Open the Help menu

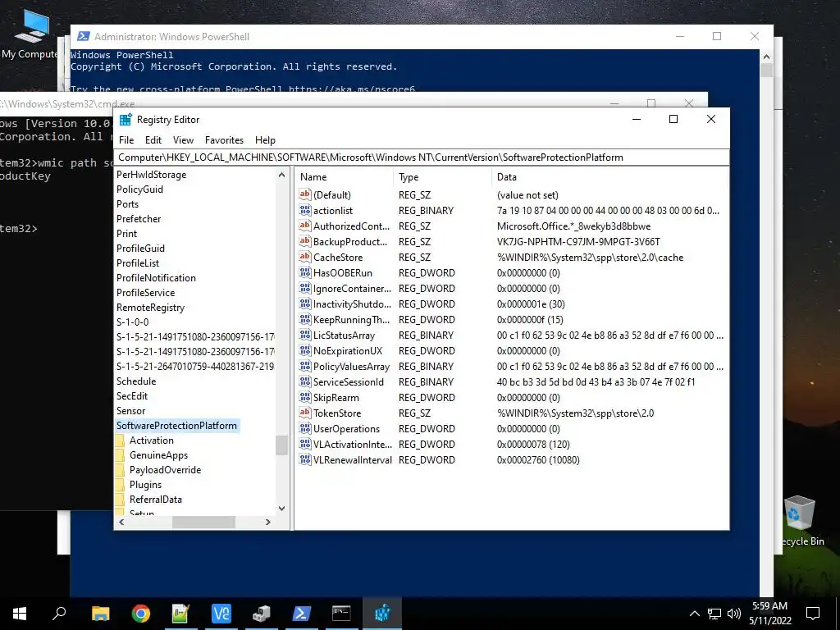click(265, 139)
